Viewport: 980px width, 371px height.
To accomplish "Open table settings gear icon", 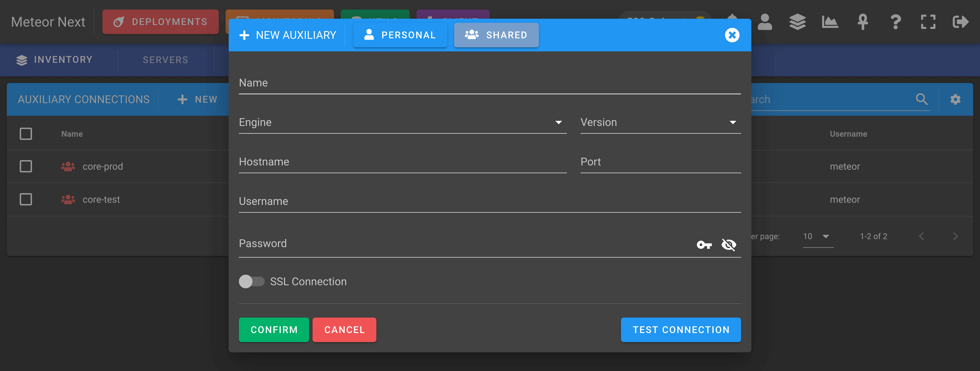I will pyautogui.click(x=955, y=99).
